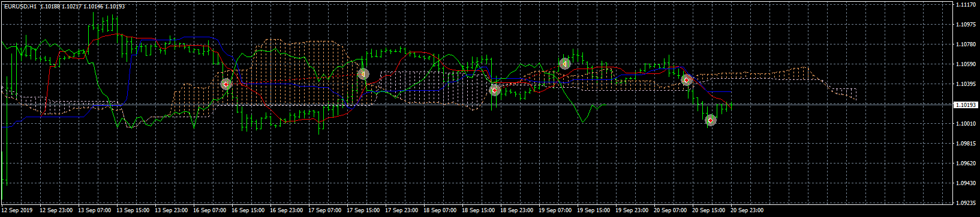The width and height of the screenshot is (980, 217).
Task: Click the 13 Sep 15:00 time label
Action: (x=133, y=211)
